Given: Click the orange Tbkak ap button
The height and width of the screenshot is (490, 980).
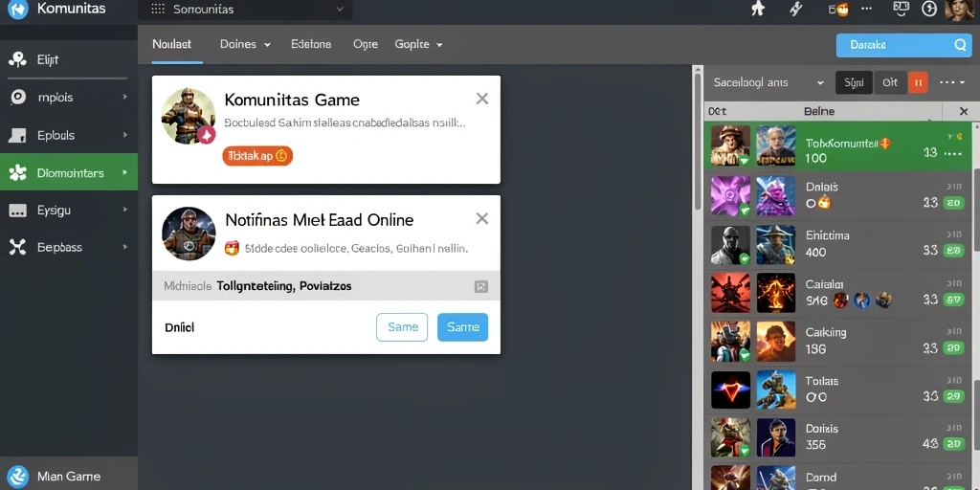Looking at the screenshot, I should [257, 156].
